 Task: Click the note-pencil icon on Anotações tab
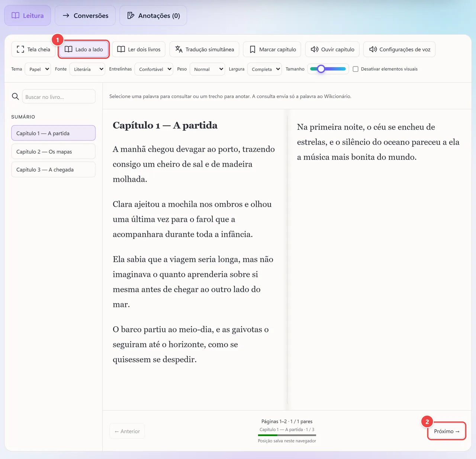coord(131,16)
